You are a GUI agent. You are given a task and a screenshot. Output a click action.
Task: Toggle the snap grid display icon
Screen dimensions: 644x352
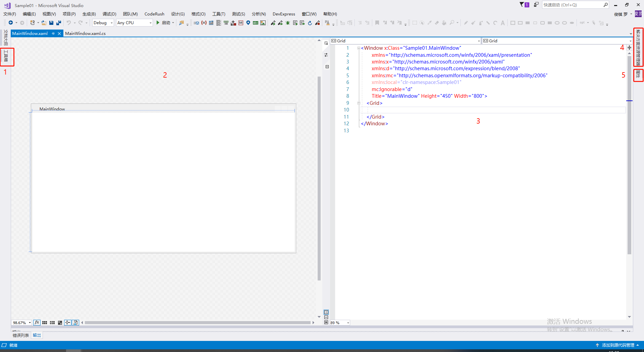click(x=45, y=322)
